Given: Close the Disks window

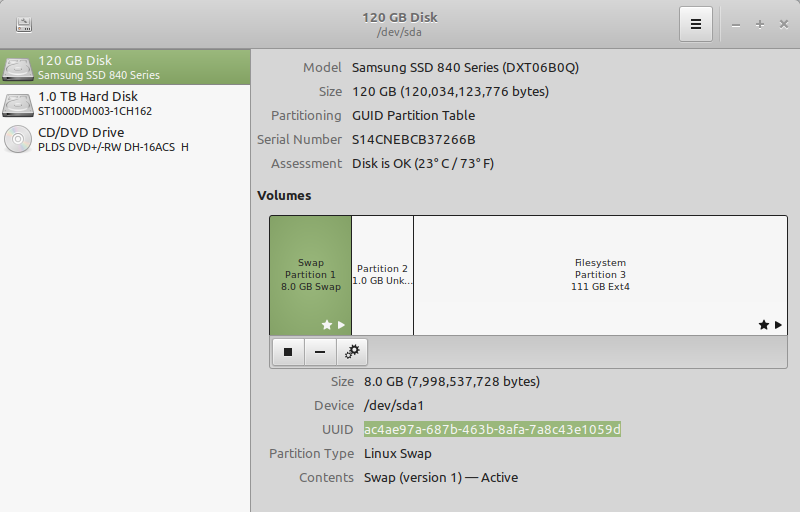Looking at the screenshot, I should 784,24.
